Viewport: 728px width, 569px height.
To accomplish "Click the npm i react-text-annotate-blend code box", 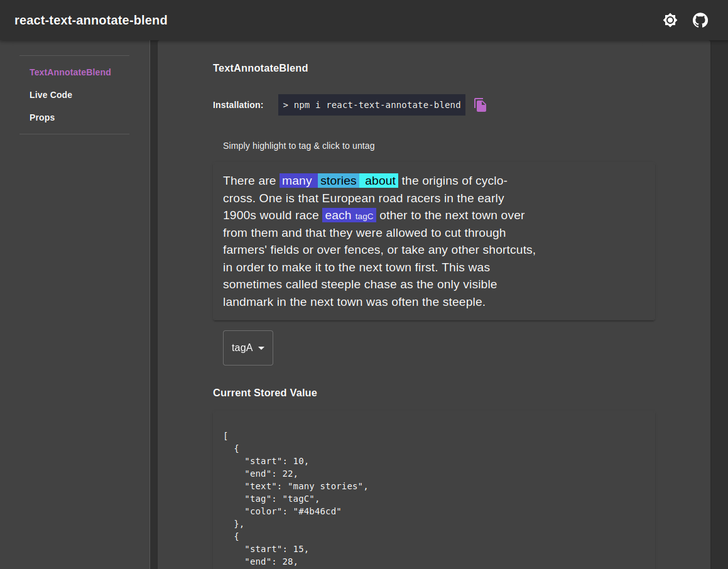I will (x=371, y=105).
